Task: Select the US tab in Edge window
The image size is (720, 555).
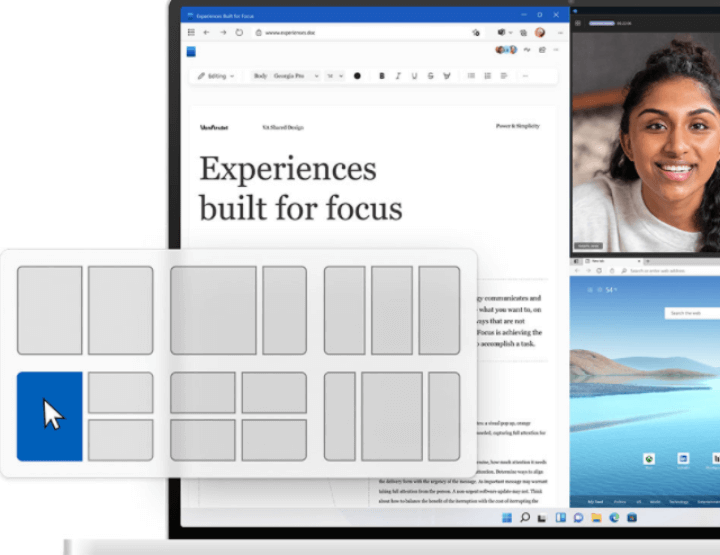Action: pyautogui.click(x=639, y=502)
